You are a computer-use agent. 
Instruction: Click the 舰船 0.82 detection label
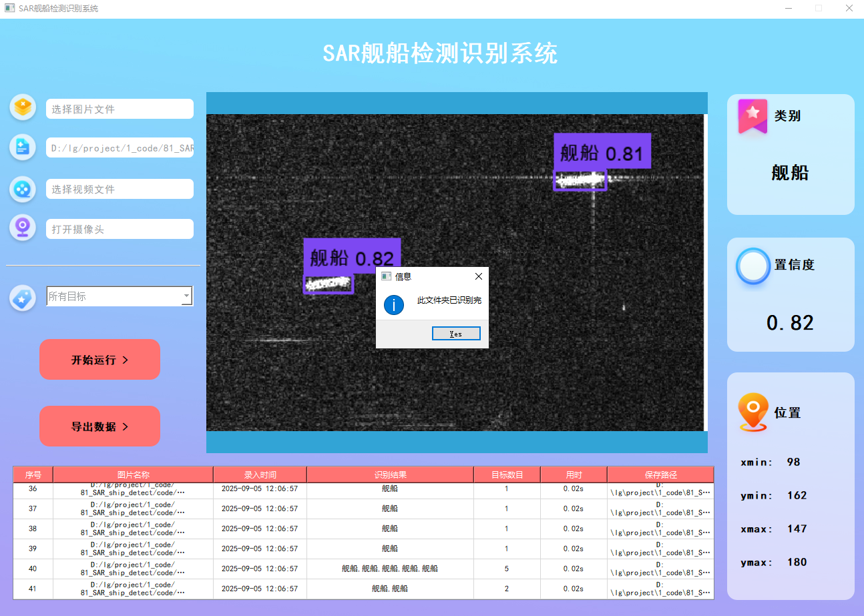(352, 256)
